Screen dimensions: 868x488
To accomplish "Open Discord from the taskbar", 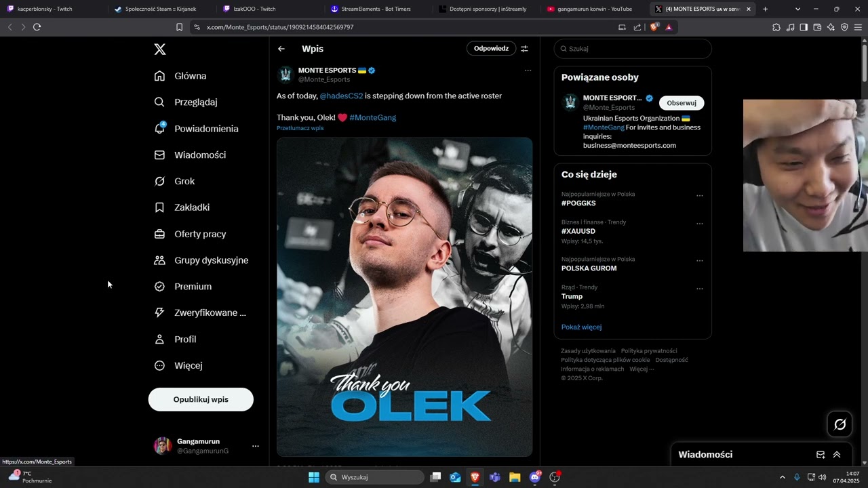I will click(x=535, y=477).
